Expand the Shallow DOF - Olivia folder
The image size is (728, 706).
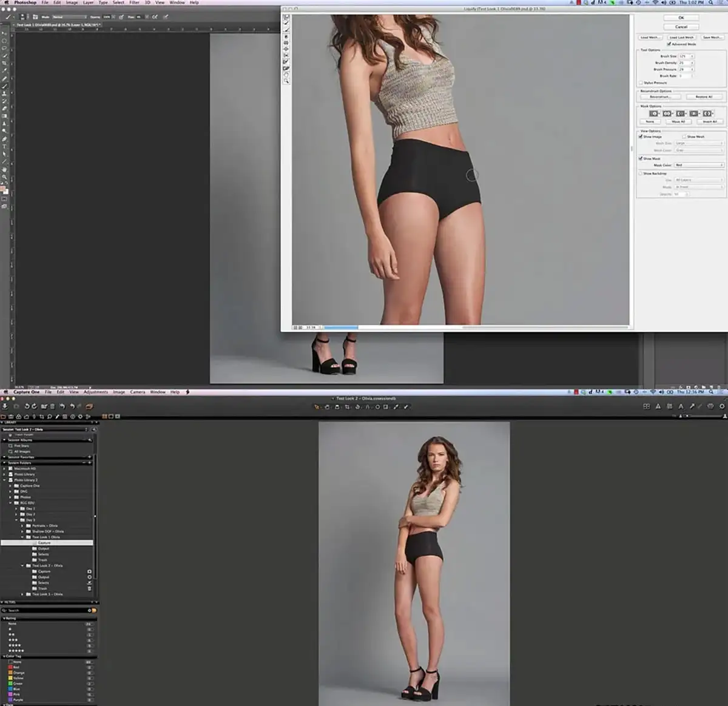(x=22, y=531)
